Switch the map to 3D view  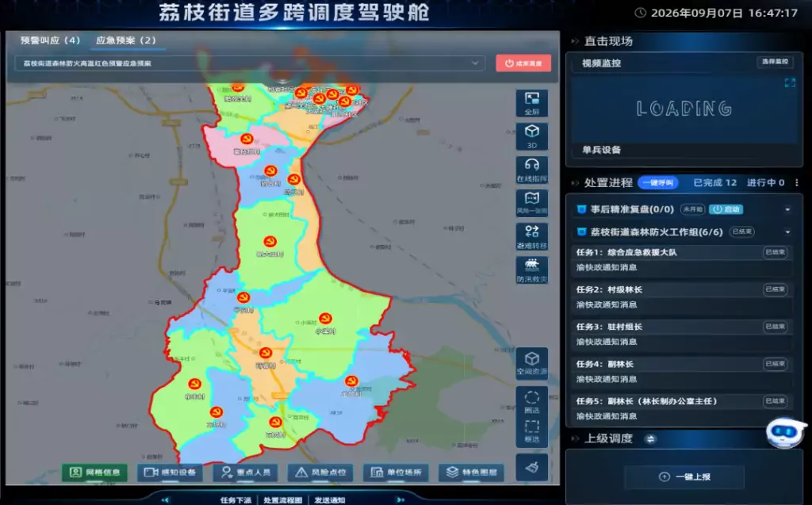532,136
